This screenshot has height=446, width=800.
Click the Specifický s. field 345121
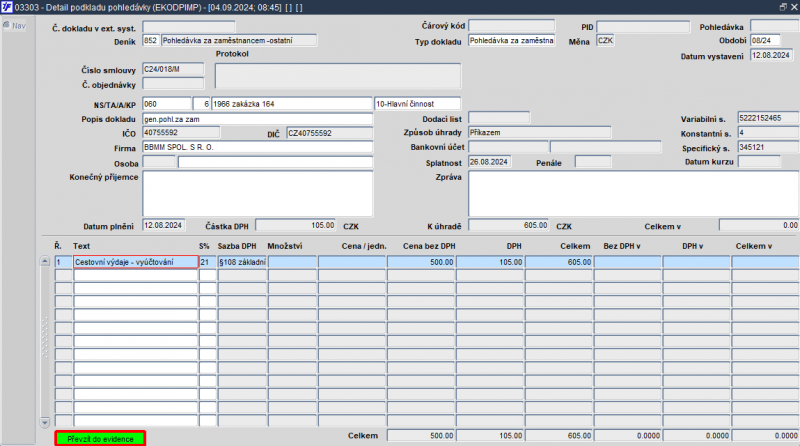pyautogui.click(x=768, y=147)
